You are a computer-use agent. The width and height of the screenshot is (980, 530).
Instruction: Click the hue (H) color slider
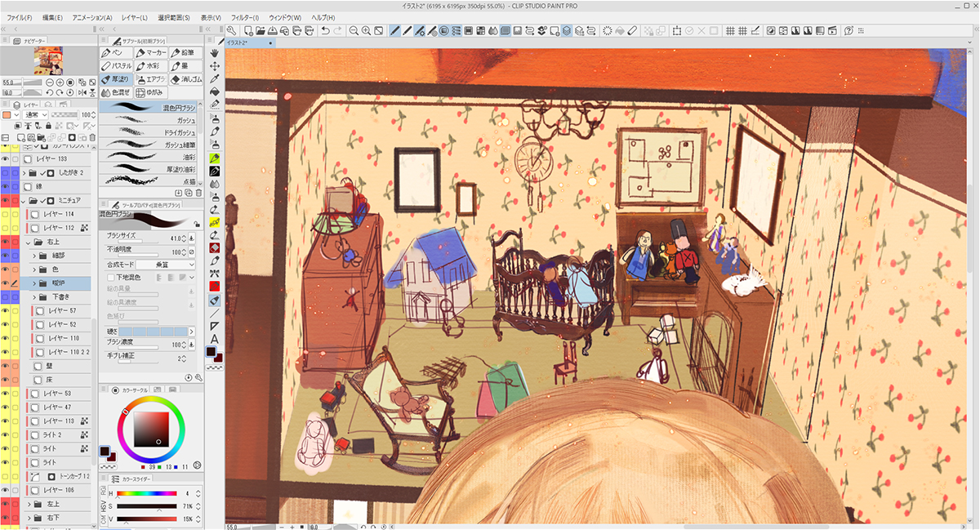[147, 493]
